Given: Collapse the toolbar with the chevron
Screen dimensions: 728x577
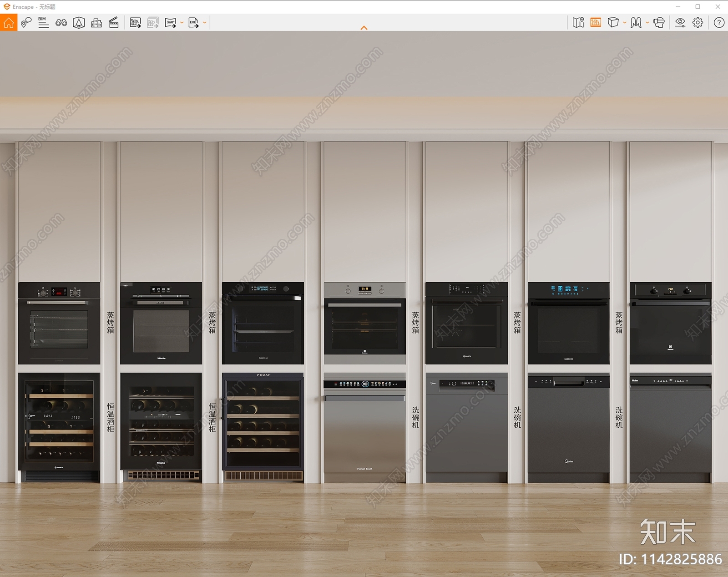Looking at the screenshot, I should coord(364,28).
